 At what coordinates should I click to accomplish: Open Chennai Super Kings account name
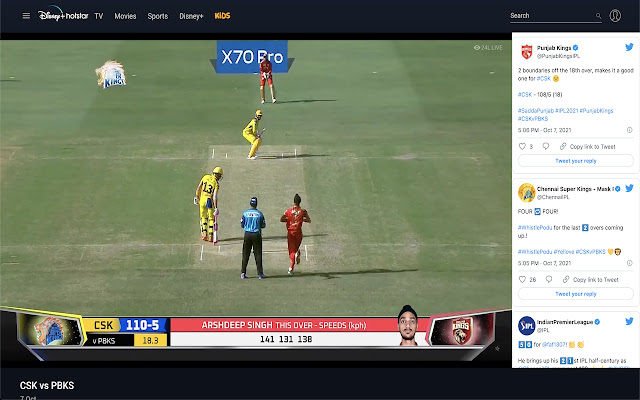coord(575,189)
